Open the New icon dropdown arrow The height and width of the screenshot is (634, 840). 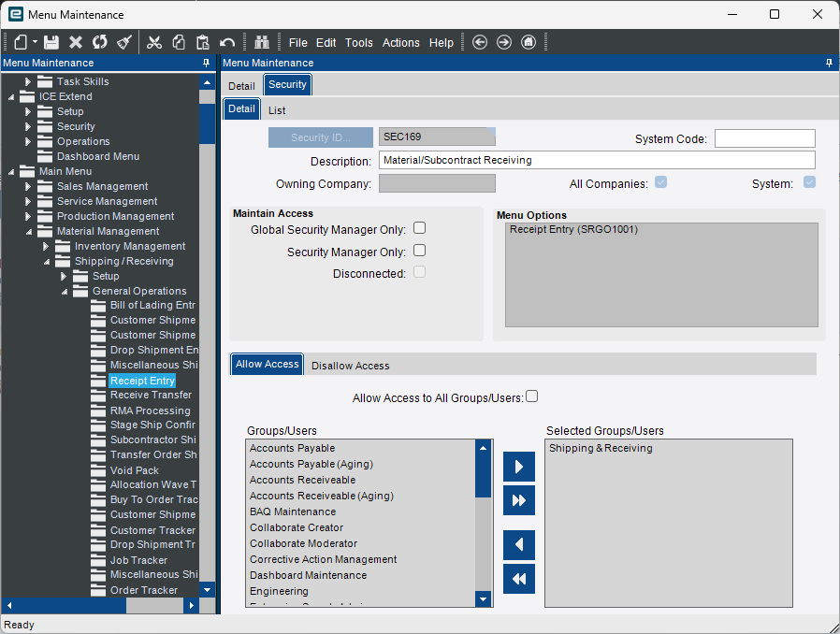tap(35, 42)
